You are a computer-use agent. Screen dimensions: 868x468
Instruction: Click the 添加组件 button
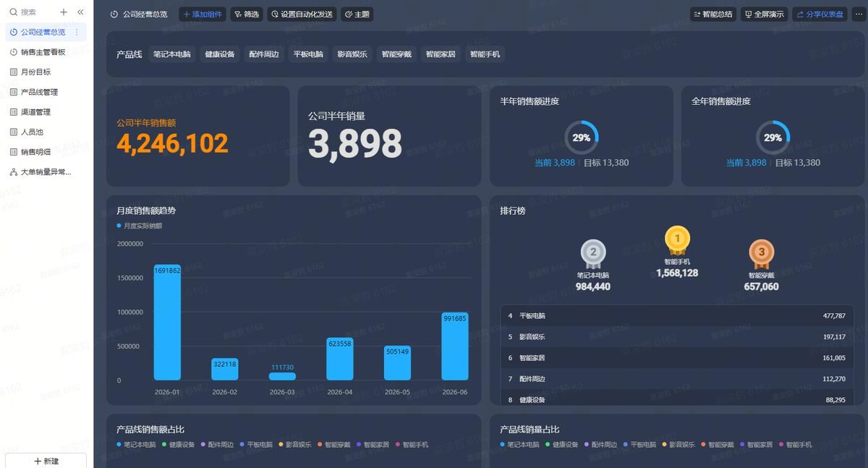(x=203, y=14)
